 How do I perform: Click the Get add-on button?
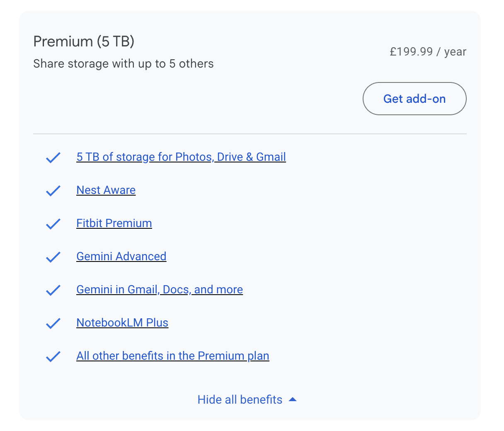point(414,99)
